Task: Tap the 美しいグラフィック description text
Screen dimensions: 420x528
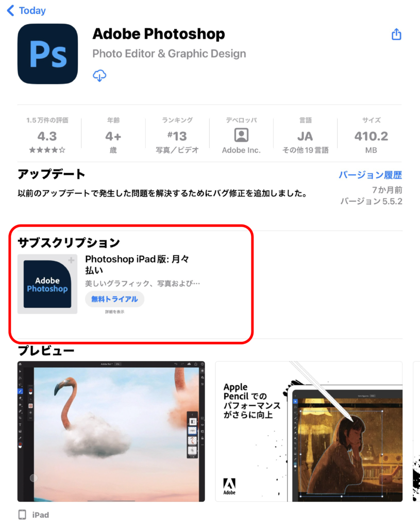Action: pos(142,284)
